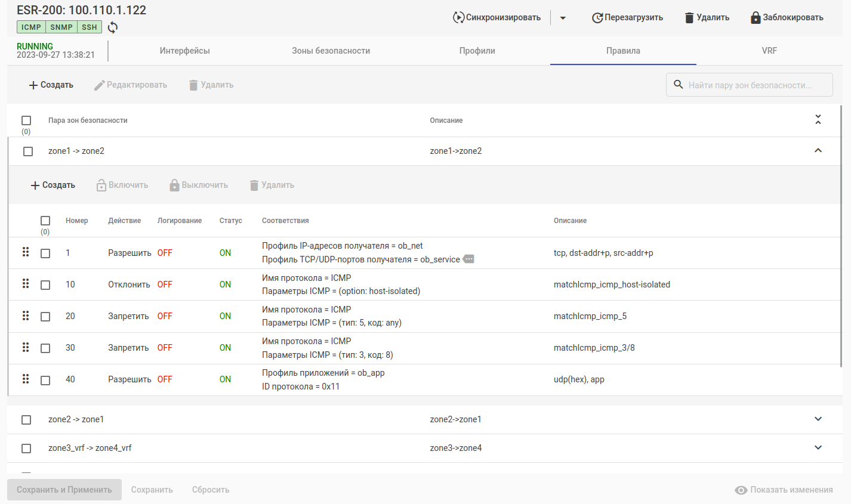Click the collapse-all rows icon in table header
Image resolution: width=851 pixels, height=504 pixels.
pos(818,120)
